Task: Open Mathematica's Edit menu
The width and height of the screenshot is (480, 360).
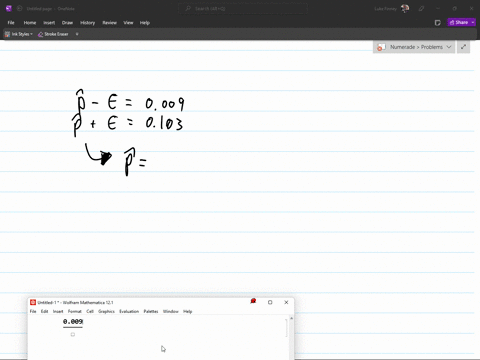Action: click(x=44, y=311)
